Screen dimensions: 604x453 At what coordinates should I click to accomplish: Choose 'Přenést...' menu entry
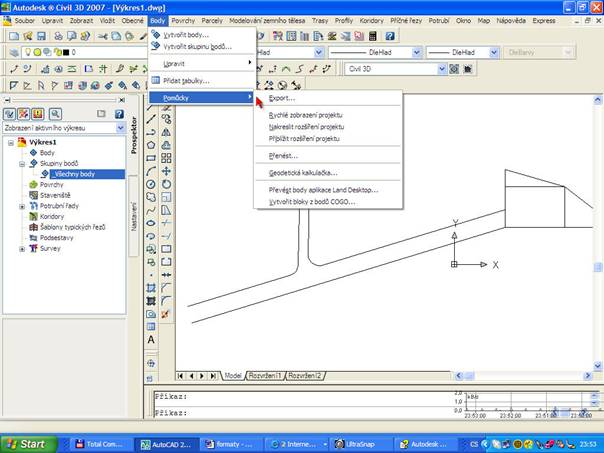(x=328, y=156)
